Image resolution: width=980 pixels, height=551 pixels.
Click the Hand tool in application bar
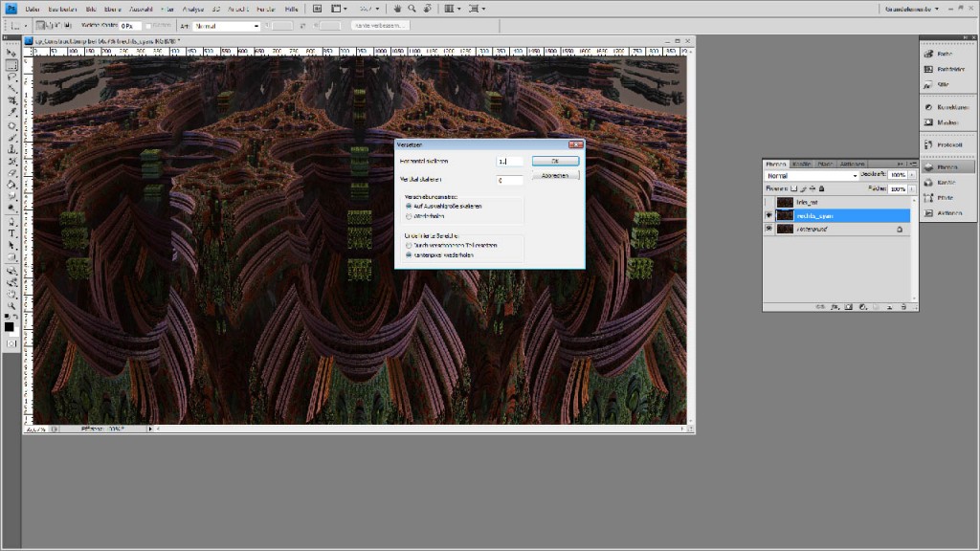397,8
